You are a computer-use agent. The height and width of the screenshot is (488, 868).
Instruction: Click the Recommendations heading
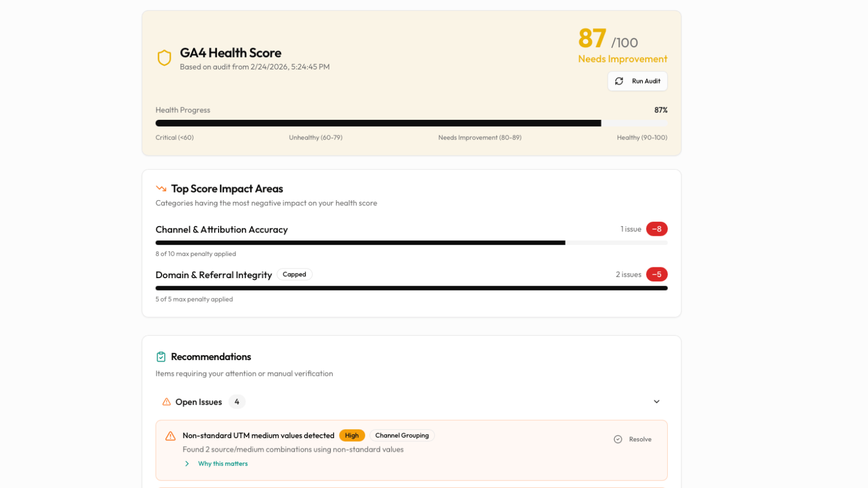(x=211, y=357)
